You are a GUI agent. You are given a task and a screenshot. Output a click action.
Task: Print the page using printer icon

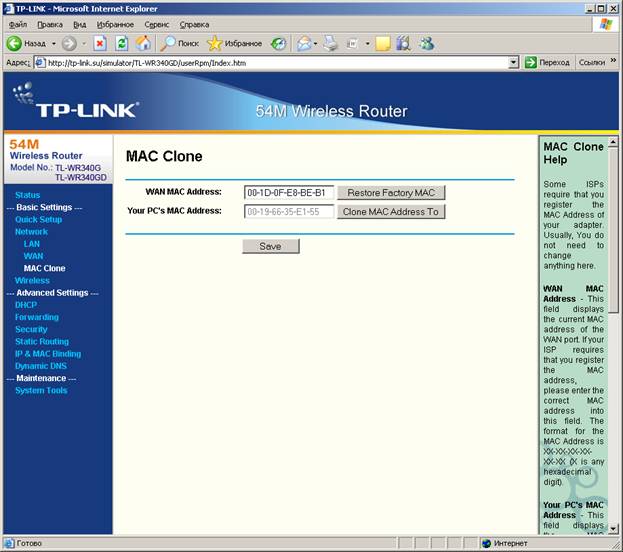pos(330,43)
